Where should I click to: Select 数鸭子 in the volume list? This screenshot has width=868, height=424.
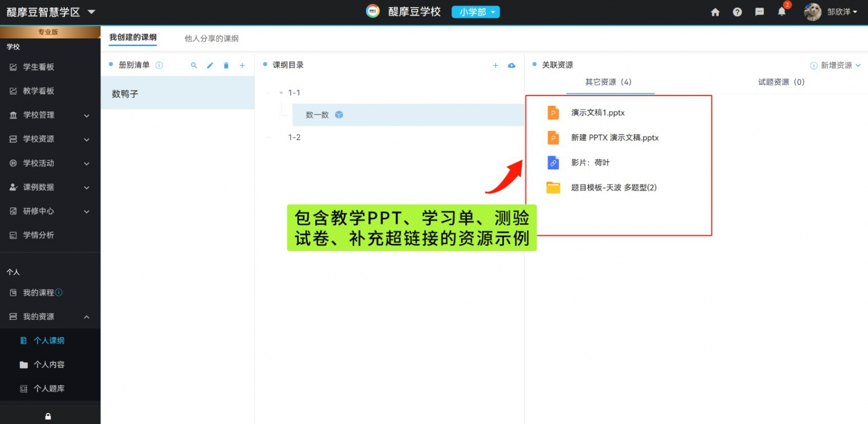[x=125, y=94]
